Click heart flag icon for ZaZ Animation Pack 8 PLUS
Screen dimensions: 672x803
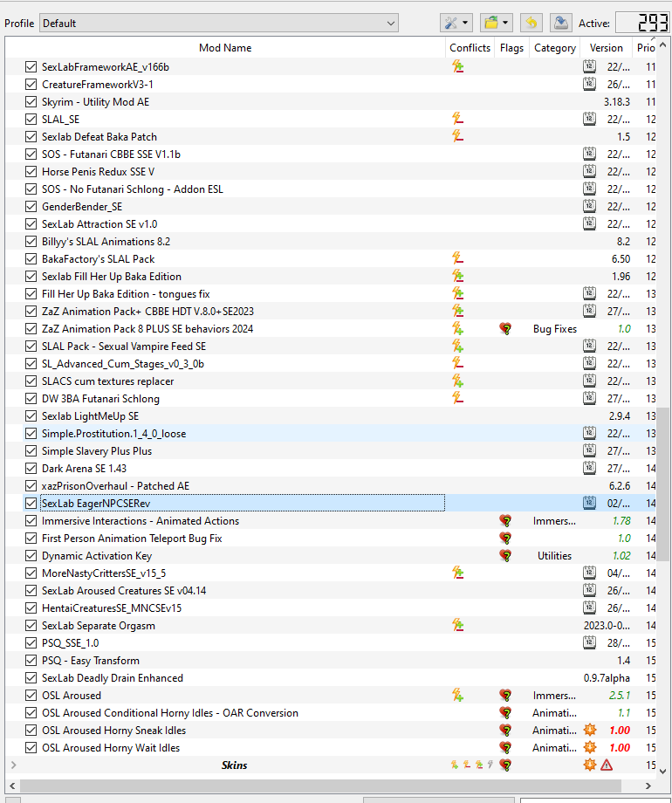[505, 329]
